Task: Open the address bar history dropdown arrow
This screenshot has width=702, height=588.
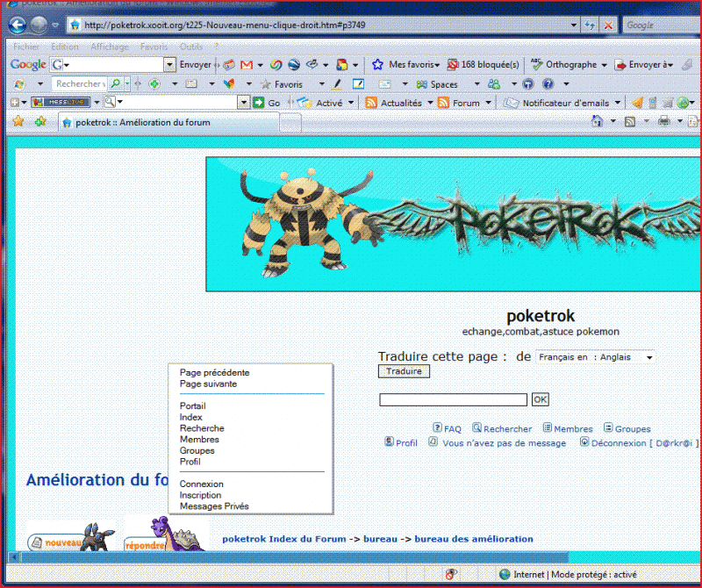Action: pyautogui.click(x=574, y=25)
